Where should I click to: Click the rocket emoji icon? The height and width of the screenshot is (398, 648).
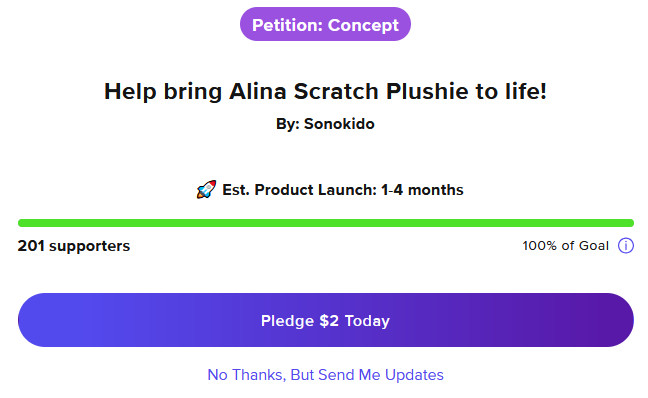pos(206,189)
